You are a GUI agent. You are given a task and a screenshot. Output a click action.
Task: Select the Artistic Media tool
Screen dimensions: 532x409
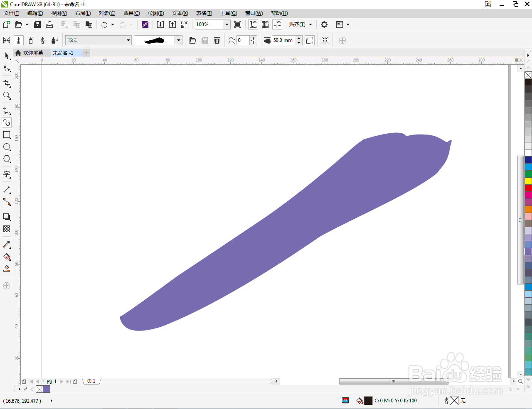pyautogui.click(x=7, y=122)
